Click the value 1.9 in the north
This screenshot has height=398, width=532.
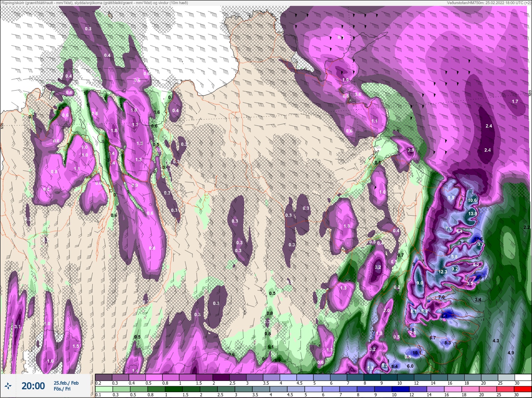coord(345,80)
